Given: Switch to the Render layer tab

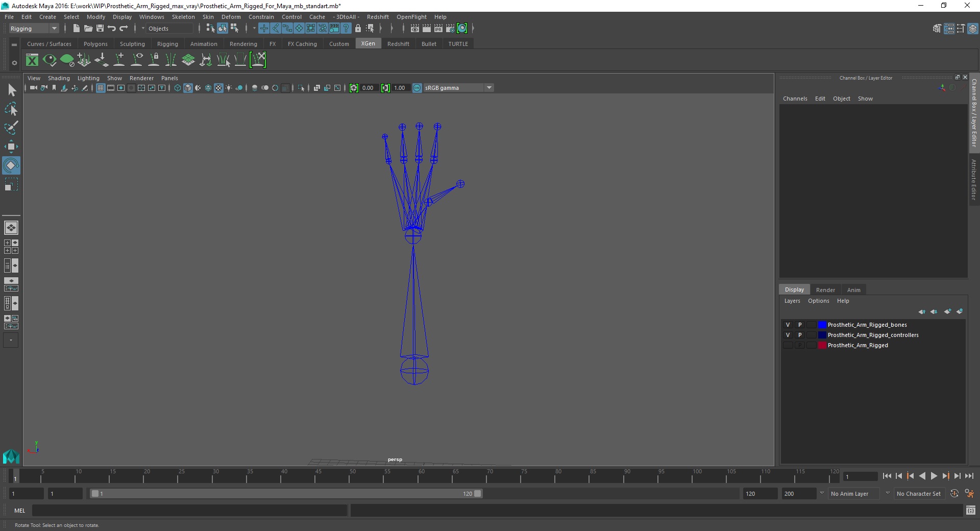Looking at the screenshot, I should pyautogui.click(x=825, y=290).
